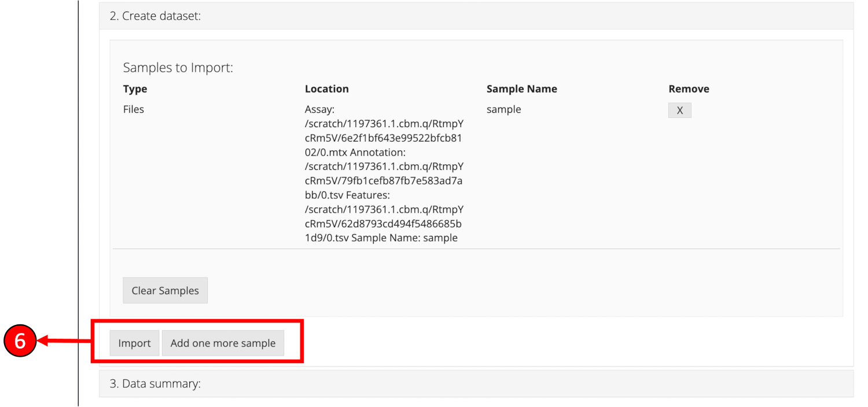Click the Import button
The height and width of the screenshot is (407, 868).
tap(134, 343)
